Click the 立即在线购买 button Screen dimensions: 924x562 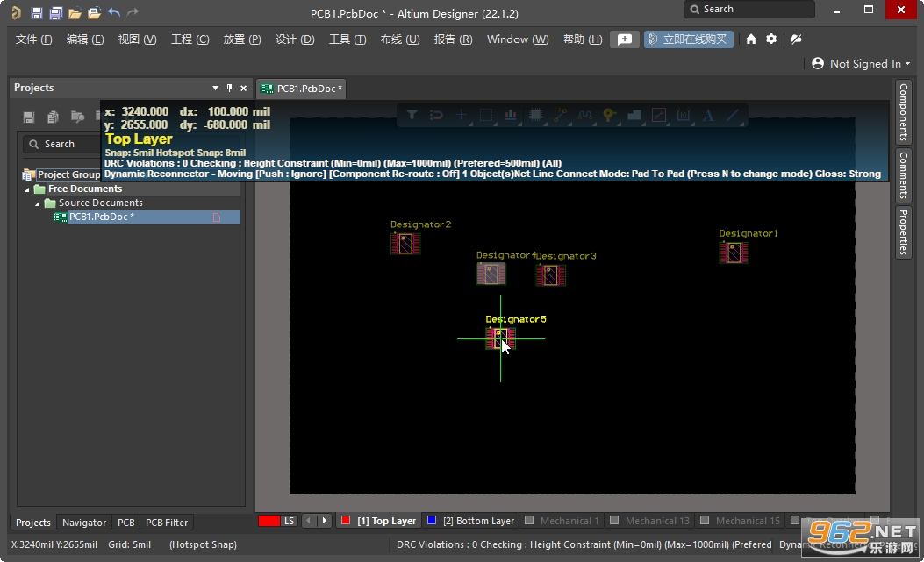688,39
